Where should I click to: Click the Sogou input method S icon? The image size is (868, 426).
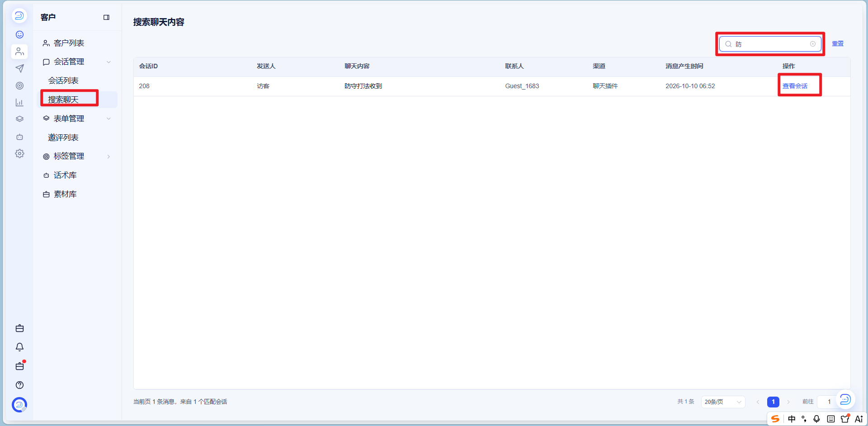pos(775,419)
